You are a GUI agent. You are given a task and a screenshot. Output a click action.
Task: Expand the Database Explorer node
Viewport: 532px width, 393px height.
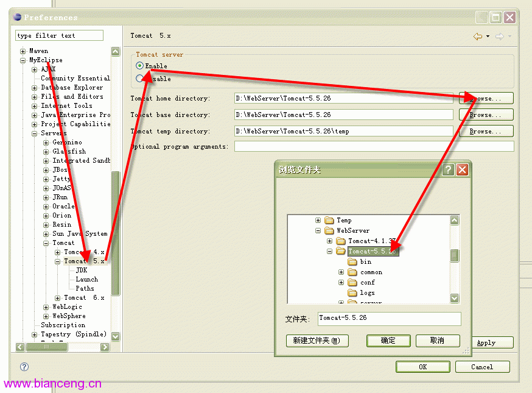[x=34, y=88]
